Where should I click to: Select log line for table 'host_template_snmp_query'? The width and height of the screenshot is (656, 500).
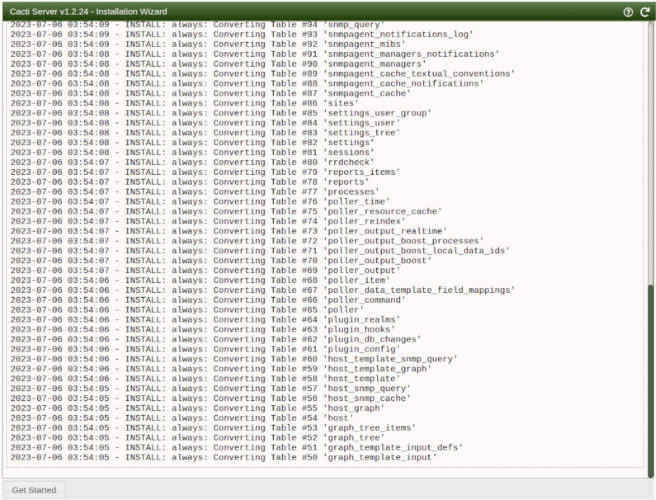click(x=234, y=359)
